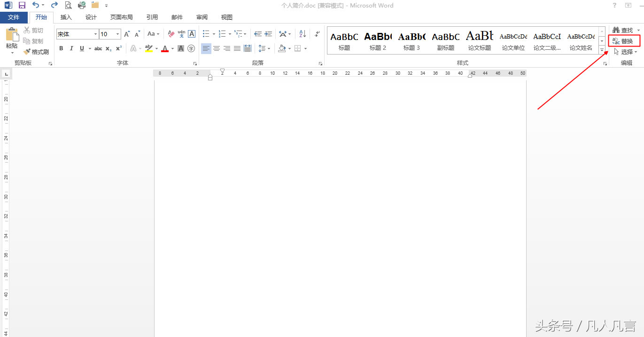The height and width of the screenshot is (337, 644).
Task: Click the Format Painter (格式刷) brush
Action: [37, 52]
